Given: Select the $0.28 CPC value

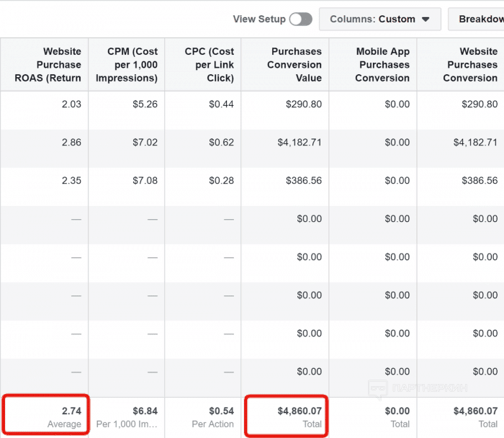Looking at the screenshot, I should 221,181.
